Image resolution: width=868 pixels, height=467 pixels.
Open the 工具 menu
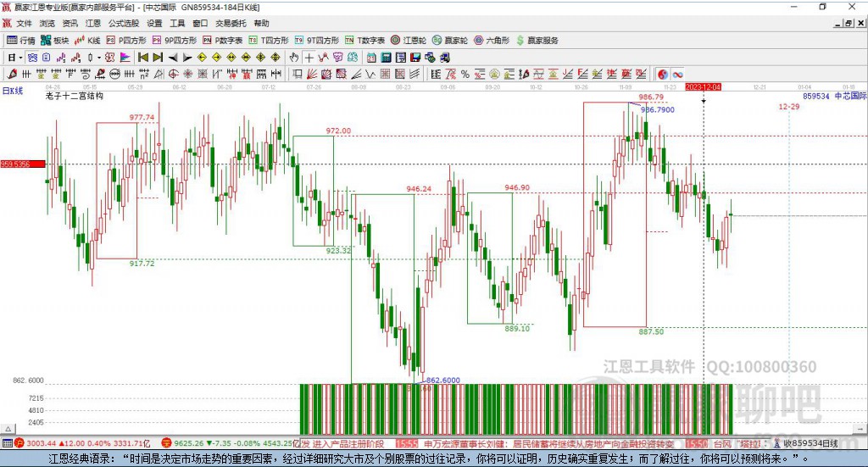[x=177, y=23]
